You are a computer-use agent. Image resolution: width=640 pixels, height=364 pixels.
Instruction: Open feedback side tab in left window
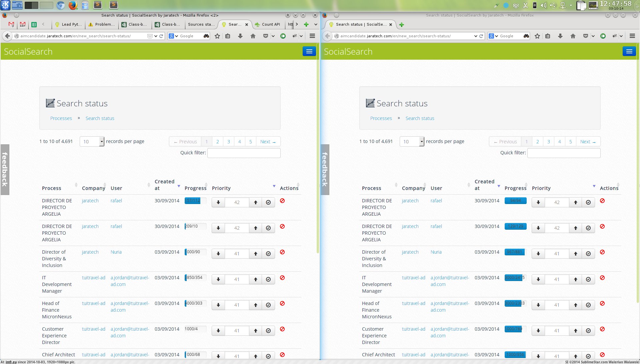pyautogui.click(x=5, y=169)
